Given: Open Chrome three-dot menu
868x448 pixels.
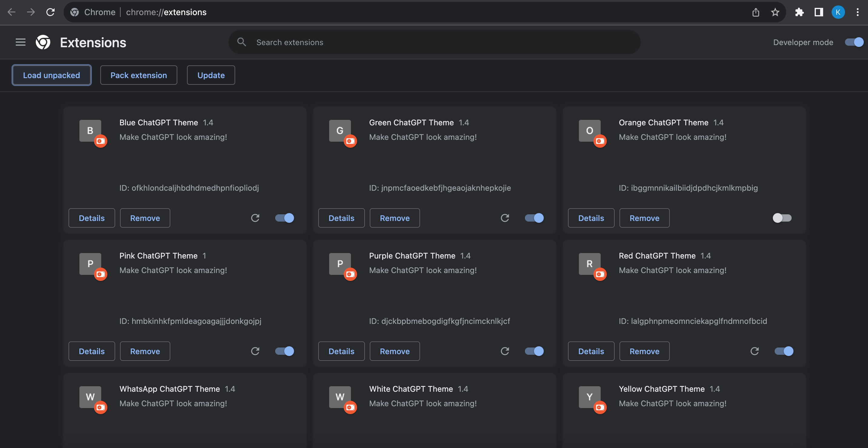Looking at the screenshot, I should tap(858, 12).
